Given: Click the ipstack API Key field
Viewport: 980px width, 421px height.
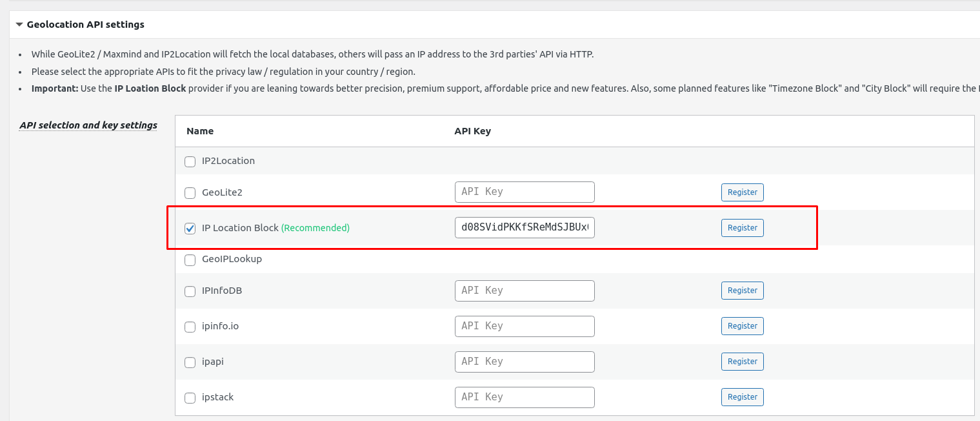Looking at the screenshot, I should point(525,397).
